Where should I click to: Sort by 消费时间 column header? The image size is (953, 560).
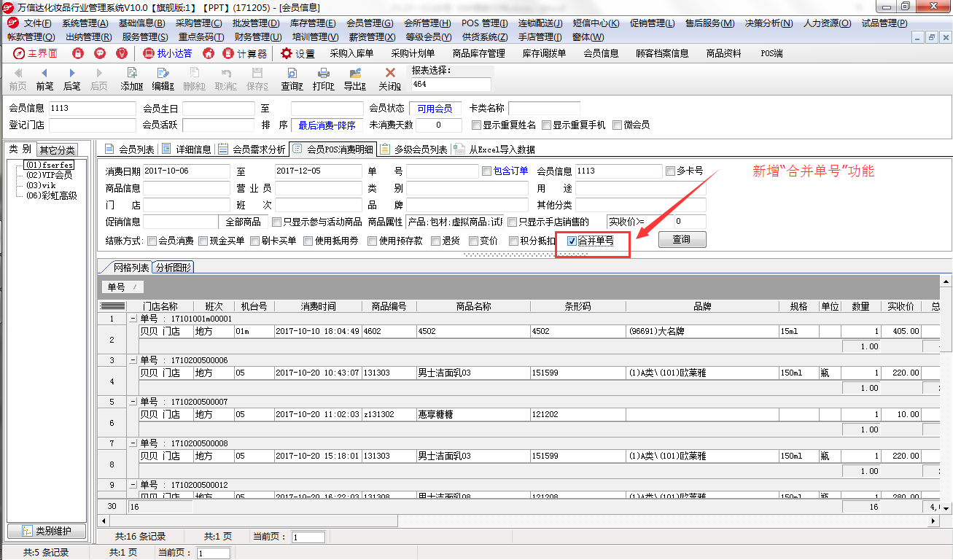tap(318, 306)
